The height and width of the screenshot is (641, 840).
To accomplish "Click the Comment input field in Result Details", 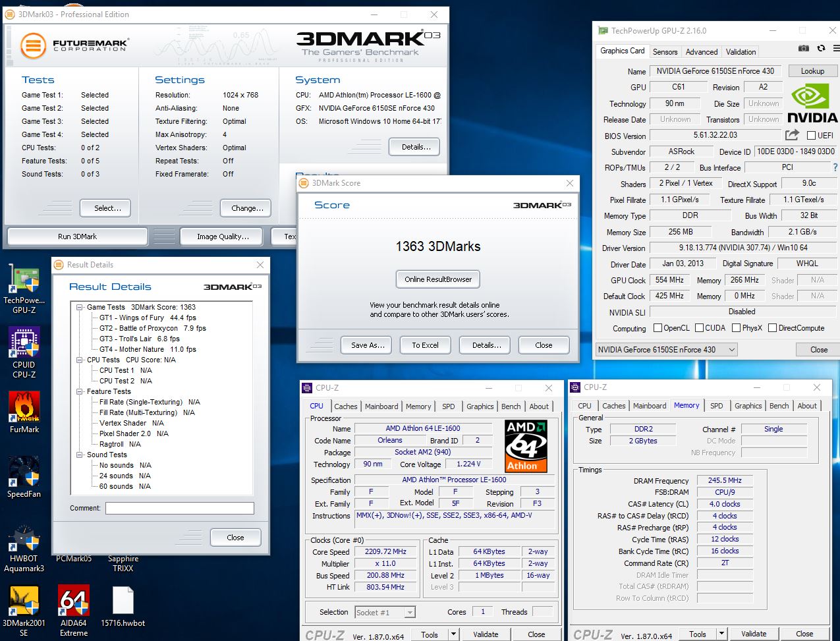I will tap(179, 508).
